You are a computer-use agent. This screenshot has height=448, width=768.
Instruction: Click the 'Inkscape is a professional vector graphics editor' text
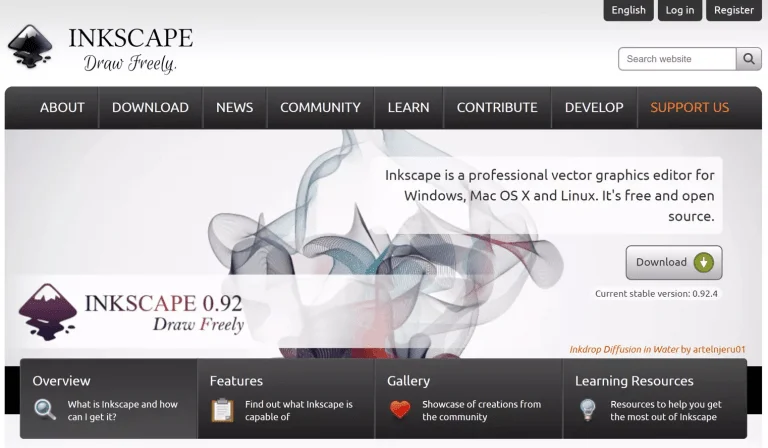point(550,196)
